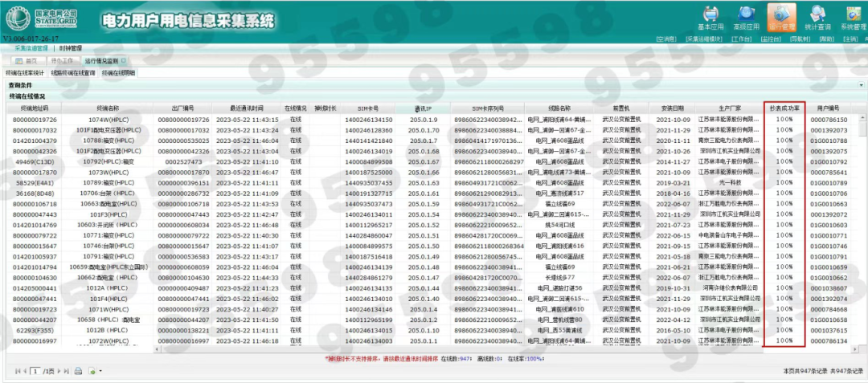
Task: Open the 基本应用 module icon
Action: (x=710, y=18)
